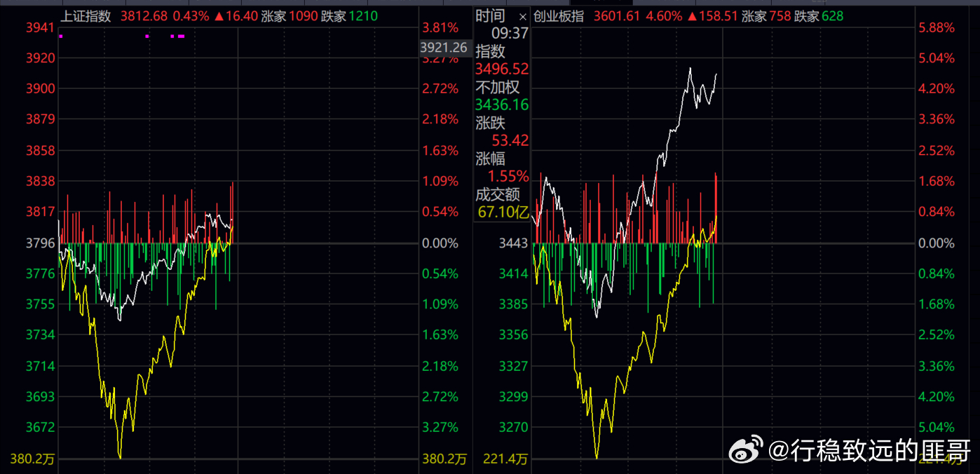The height and width of the screenshot is (474, 980).
Task: Select the 3436.16 不加权 value in tooltip
Action: point(502,105)
